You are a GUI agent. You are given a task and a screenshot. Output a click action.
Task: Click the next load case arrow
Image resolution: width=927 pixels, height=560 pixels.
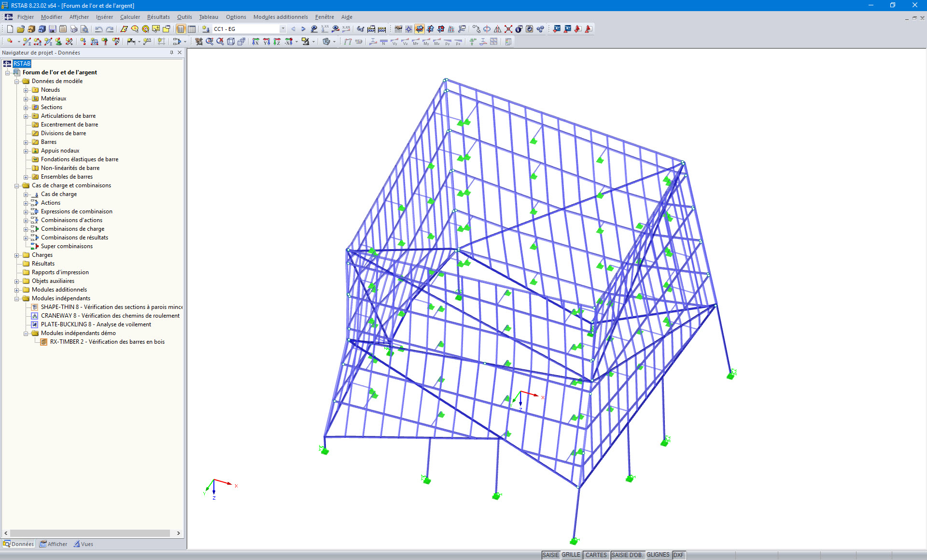(x=303, y=29)
